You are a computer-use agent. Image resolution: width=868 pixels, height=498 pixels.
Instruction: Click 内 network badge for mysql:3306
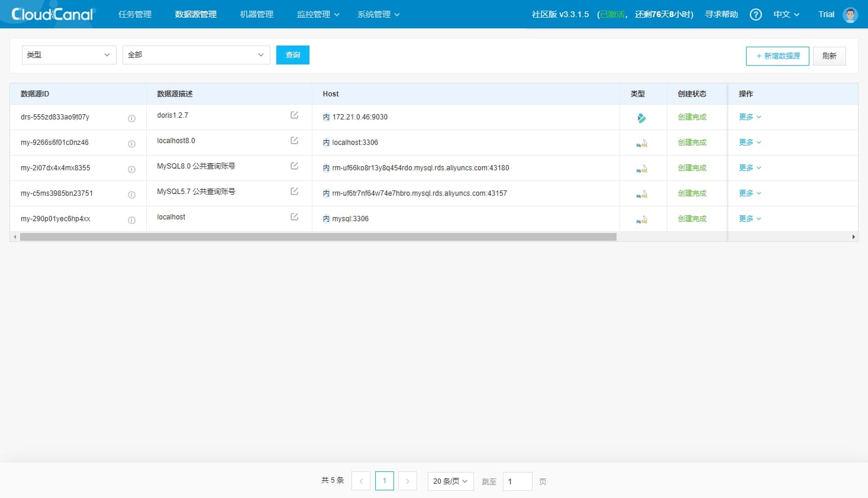coord(326,219)
